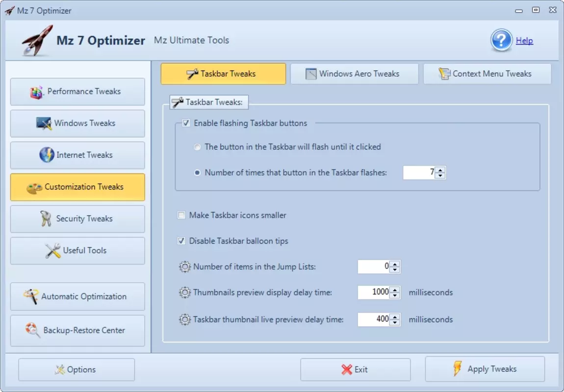
Task: Start Automatic Optimization
Action: [x=77, y=296]
